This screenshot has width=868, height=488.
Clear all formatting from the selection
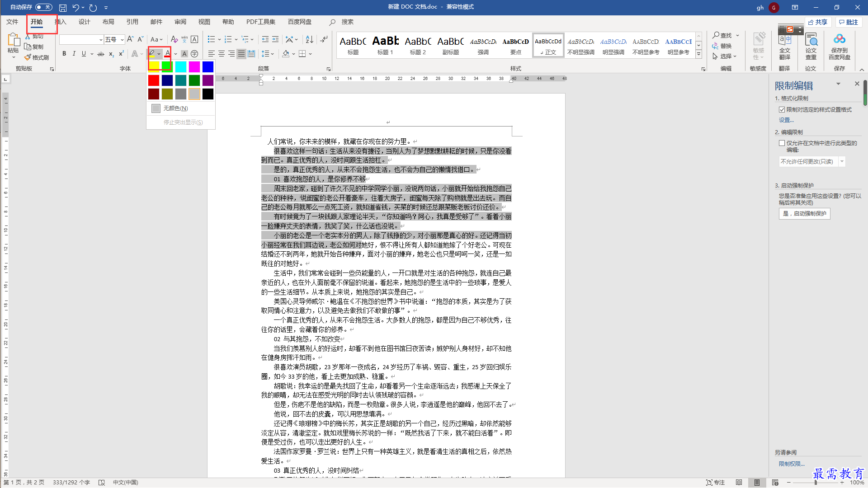(175, 39)
